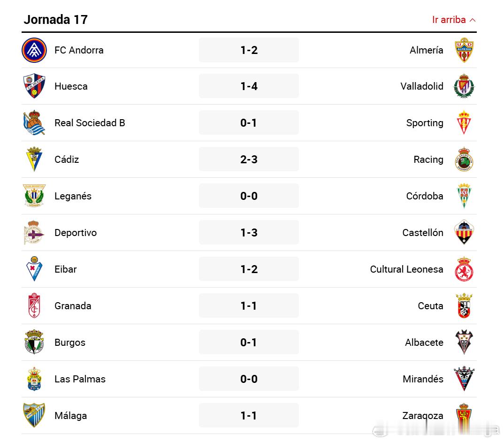Viewport: 504px width, 442px height.
Task: Click the Sporting team badge
Action: (x=464, y=123)
